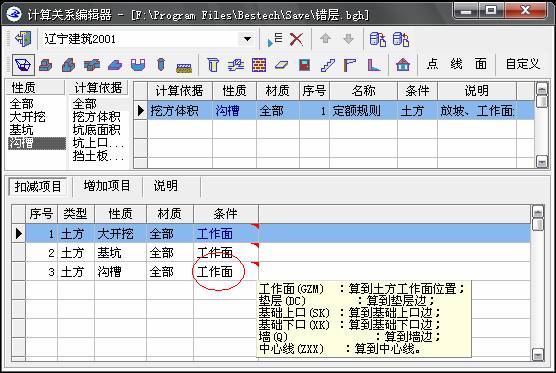556x373 pixels.
Task: Click lower table scrollbar up arrow
Action: 538,212
